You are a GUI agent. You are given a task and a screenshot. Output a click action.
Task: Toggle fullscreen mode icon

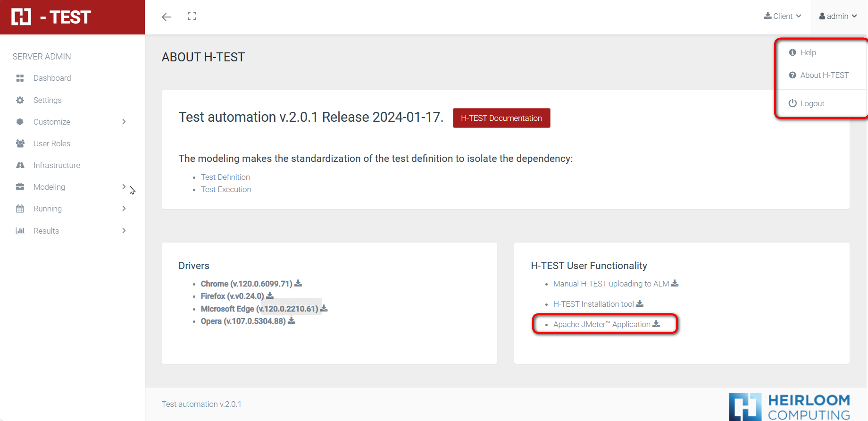[192, 16]
